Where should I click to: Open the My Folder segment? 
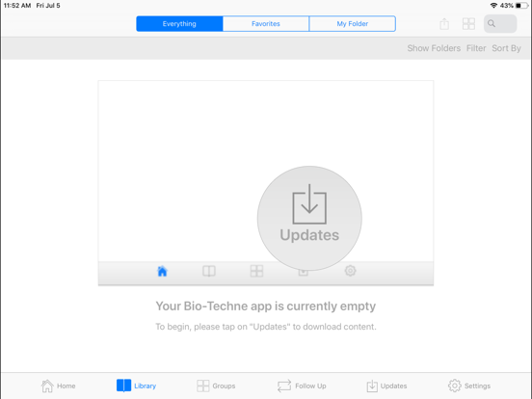pyautogui.click(x=352, y=24)
